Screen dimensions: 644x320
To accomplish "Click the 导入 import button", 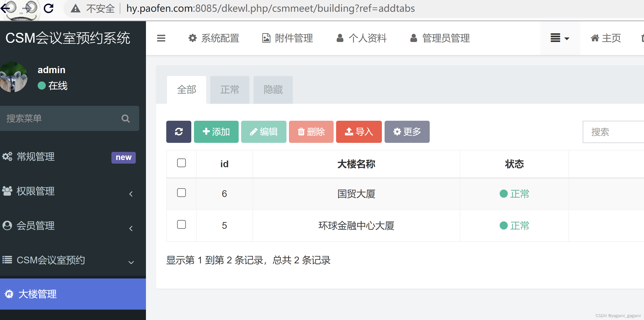I will point(359,132).
